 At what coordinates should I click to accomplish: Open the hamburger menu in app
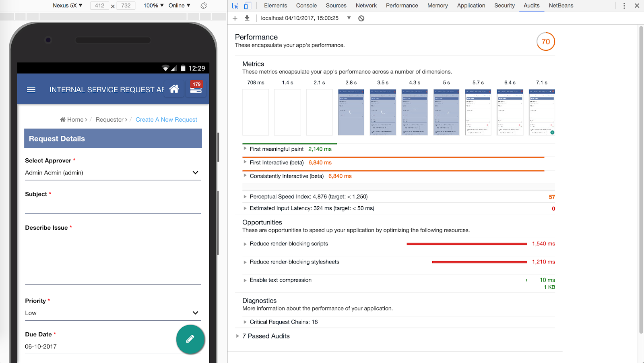pos(31,89)
